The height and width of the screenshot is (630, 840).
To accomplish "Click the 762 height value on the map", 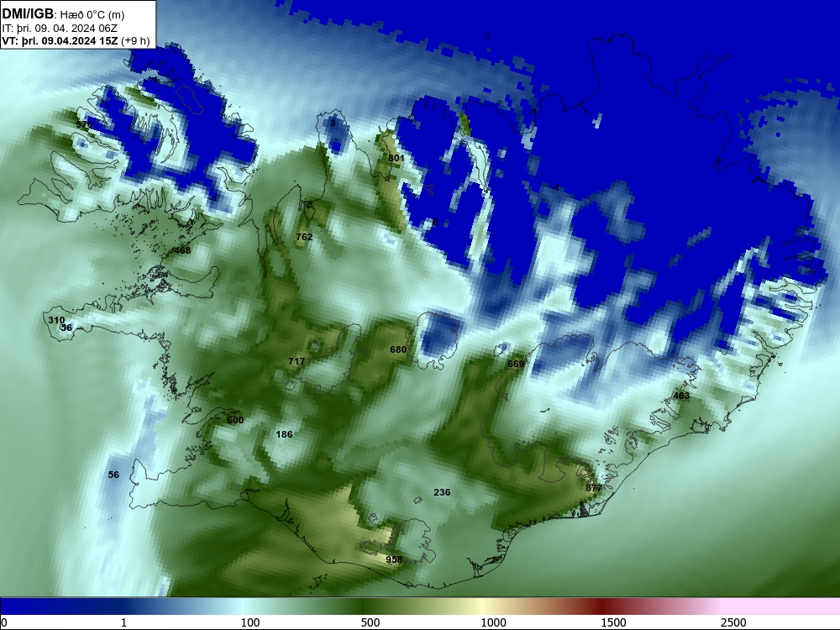I will point(304,237).
